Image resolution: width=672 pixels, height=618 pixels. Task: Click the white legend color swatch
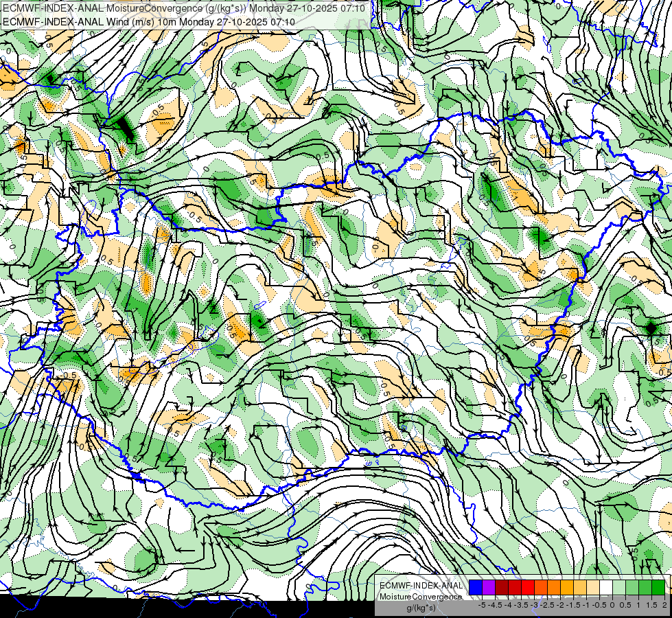click(606, 588)
